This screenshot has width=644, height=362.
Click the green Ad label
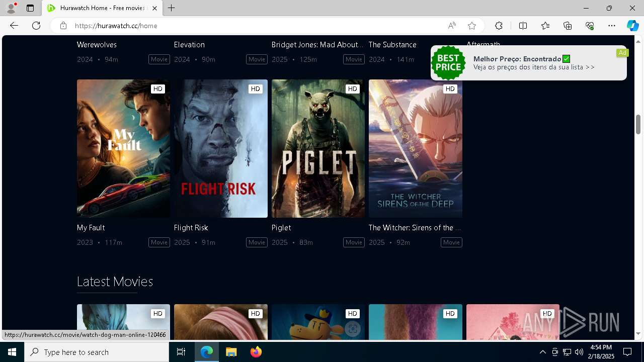point(622,53)
